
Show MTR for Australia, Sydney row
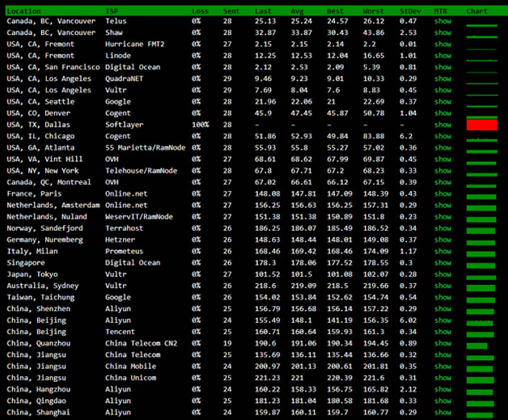pyautogui.click(x=442, y=286)
